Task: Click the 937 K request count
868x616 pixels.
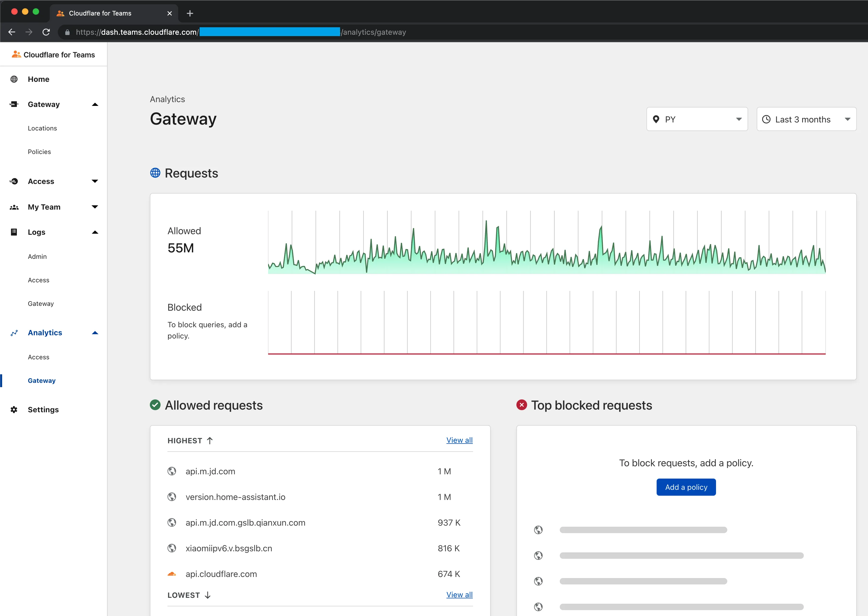Action: (449, 523)
